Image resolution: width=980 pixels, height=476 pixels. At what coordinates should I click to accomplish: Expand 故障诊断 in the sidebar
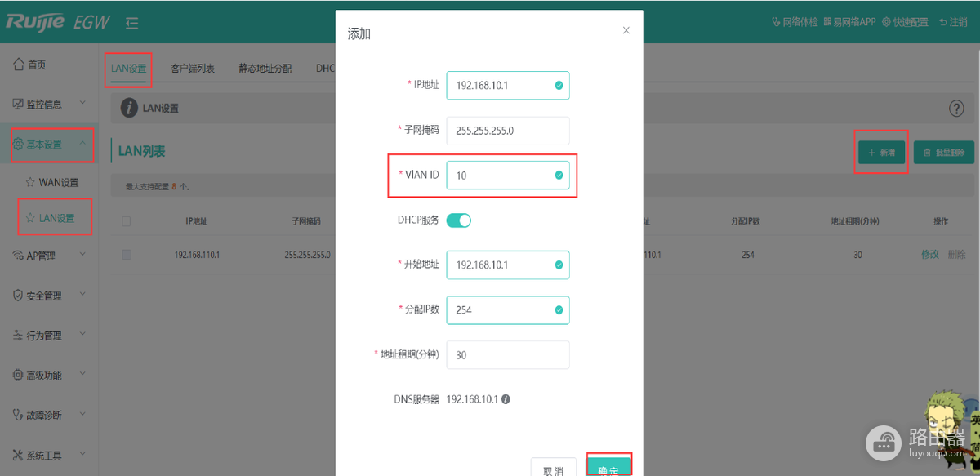(49, 415)
